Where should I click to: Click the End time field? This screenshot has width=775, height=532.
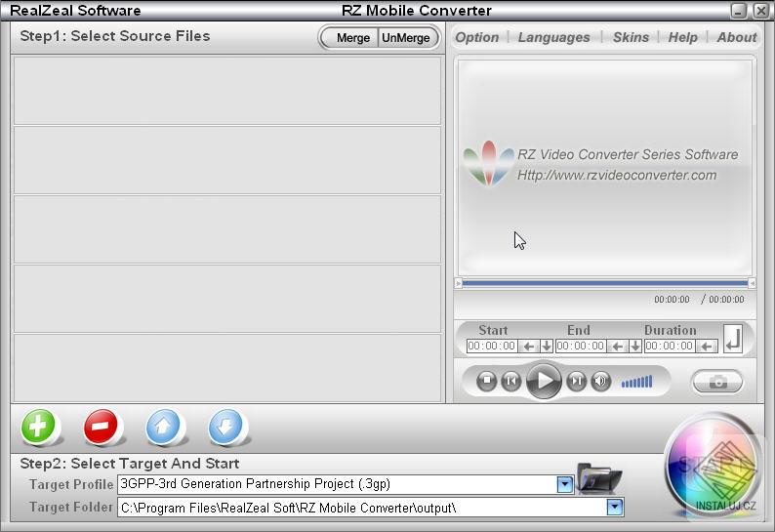click(x=581, y=346)
